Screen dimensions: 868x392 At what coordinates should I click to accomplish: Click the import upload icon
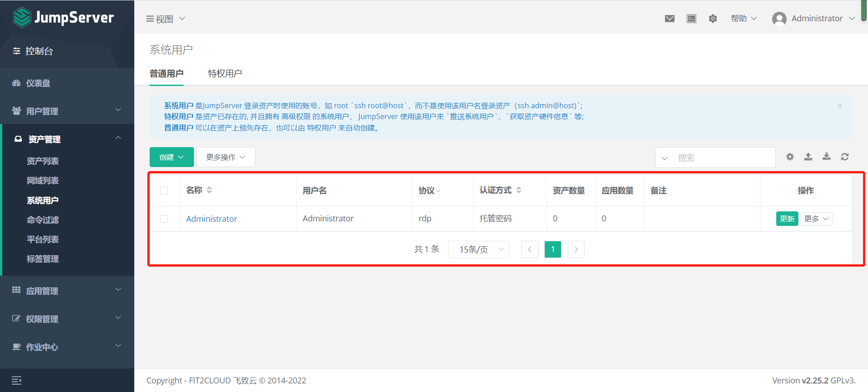[808, 157]
